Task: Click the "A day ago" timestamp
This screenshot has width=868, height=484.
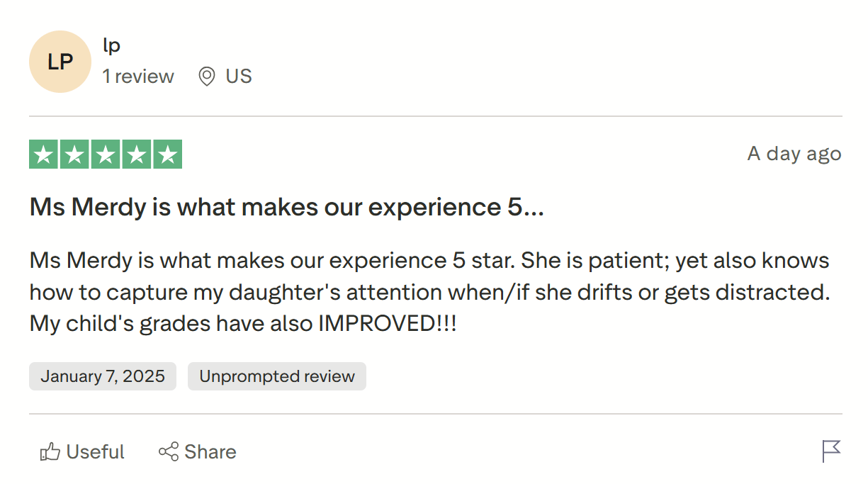Action: 794,154
